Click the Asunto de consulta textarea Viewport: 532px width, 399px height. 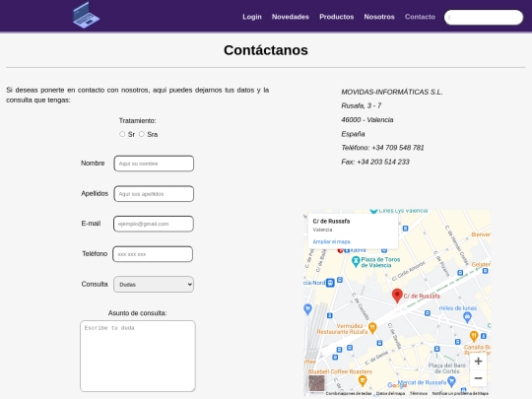138,356
